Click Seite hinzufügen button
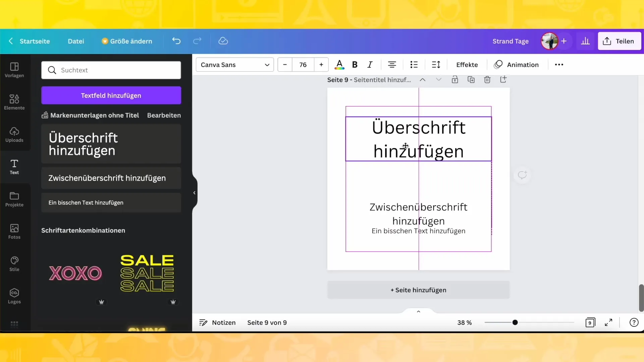 pyautogui.click(x=418, y=290)
